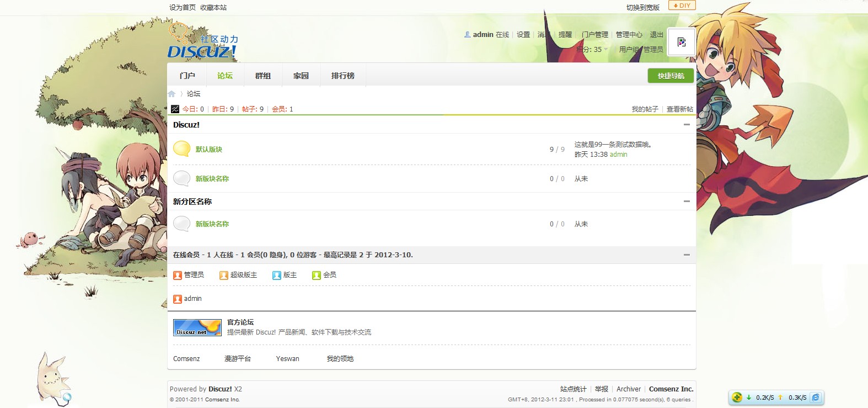Open the DIY panel button
Screen dimensions: 868x408
pyautogui.click(x=682, y=5)
